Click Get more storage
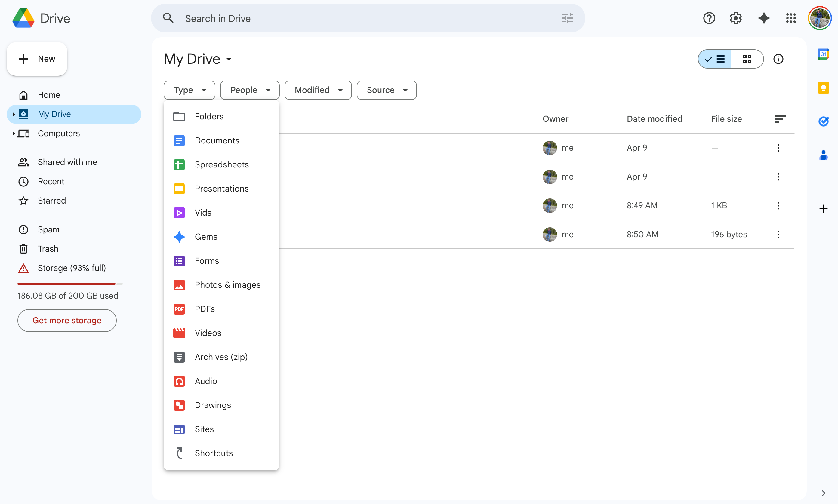This screenshot has width=838, height=504. click(x=67, y=320)
